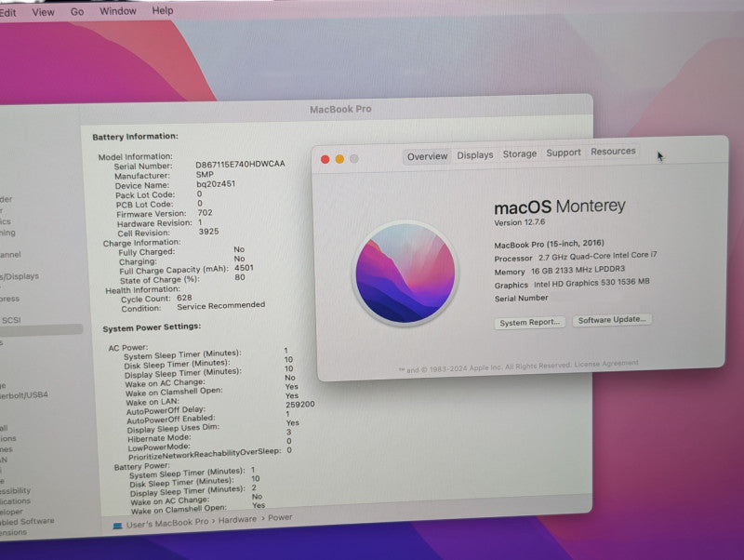Image resolution: width=744 pixels, height=560 pixels.
Task: Select the Applications sidebar item
Action: [15, 501]
